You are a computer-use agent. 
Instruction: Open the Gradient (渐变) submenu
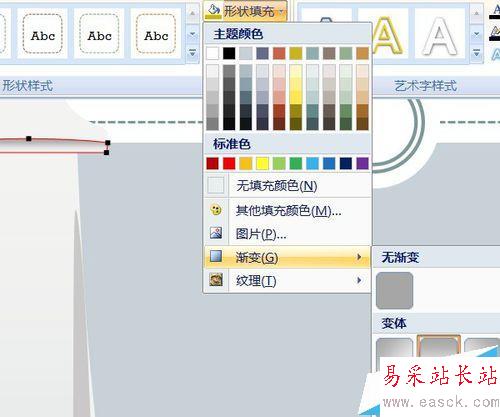pos(287,257)
